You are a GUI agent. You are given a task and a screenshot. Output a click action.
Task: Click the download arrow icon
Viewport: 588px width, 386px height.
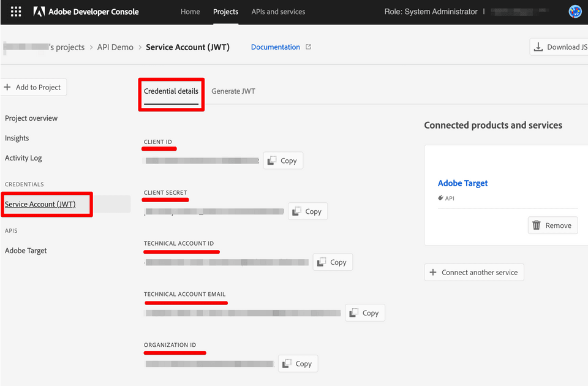pos(538,47)
